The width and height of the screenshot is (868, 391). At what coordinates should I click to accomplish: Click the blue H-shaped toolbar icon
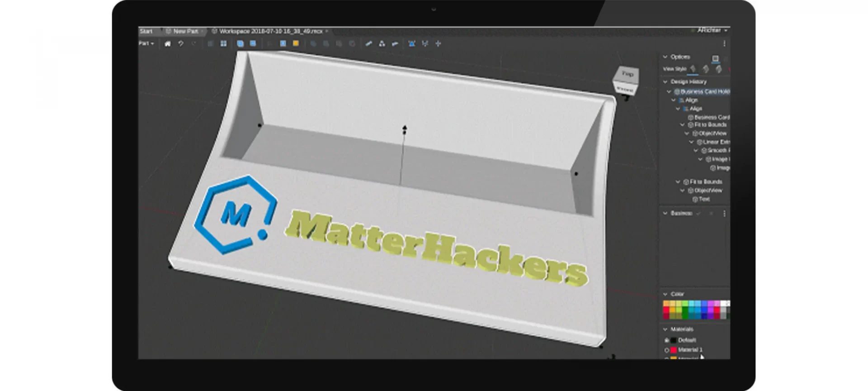425,44
